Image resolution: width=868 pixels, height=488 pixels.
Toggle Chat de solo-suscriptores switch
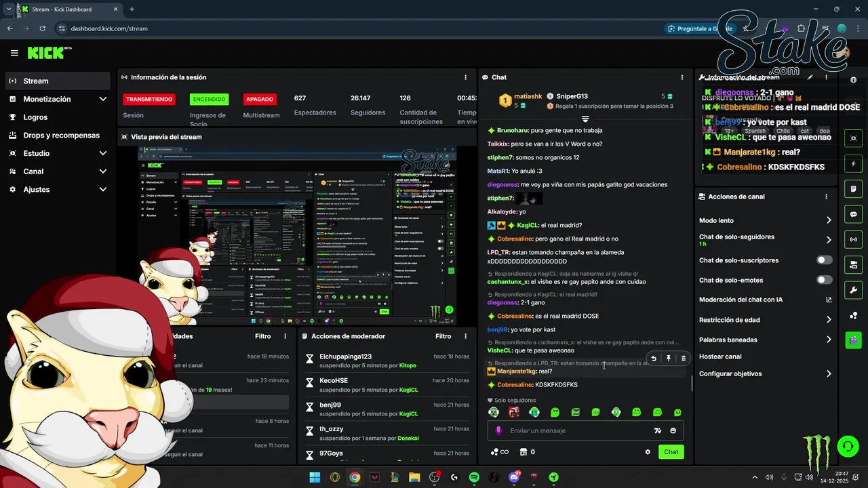point(825,260)
